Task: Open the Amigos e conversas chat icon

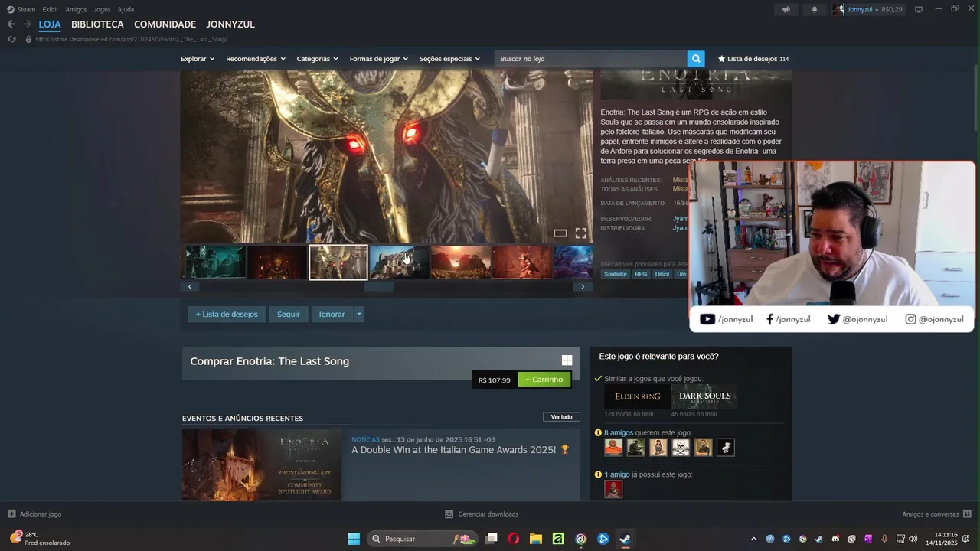Action: coord(967,514)
